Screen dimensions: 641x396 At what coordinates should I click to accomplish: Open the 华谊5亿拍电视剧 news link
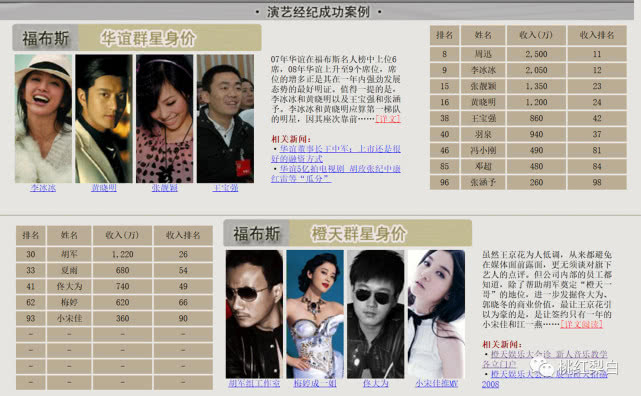(336, 174)
